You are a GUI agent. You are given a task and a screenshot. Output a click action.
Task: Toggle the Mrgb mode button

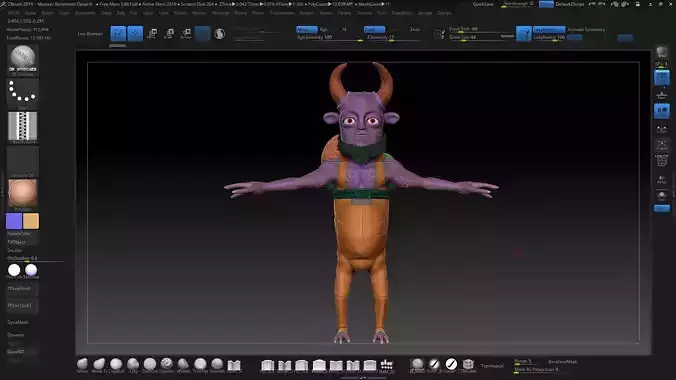(307, 29)
